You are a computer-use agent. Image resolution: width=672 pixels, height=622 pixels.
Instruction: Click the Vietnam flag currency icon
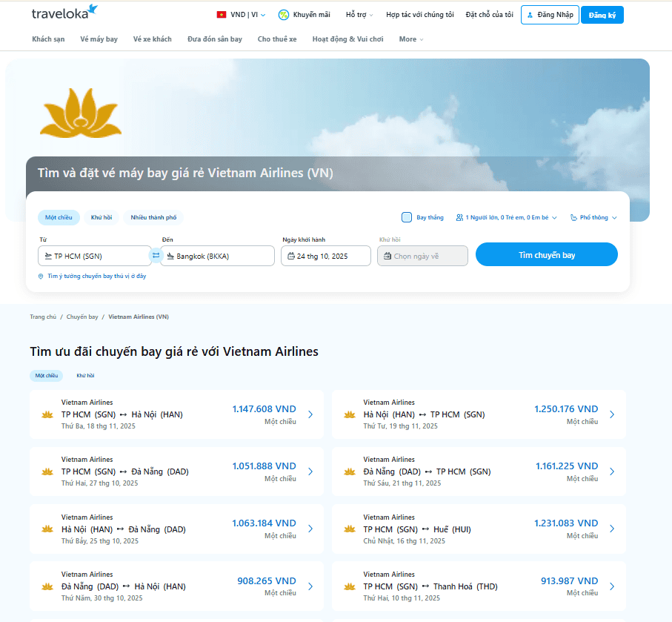(222, 15)
